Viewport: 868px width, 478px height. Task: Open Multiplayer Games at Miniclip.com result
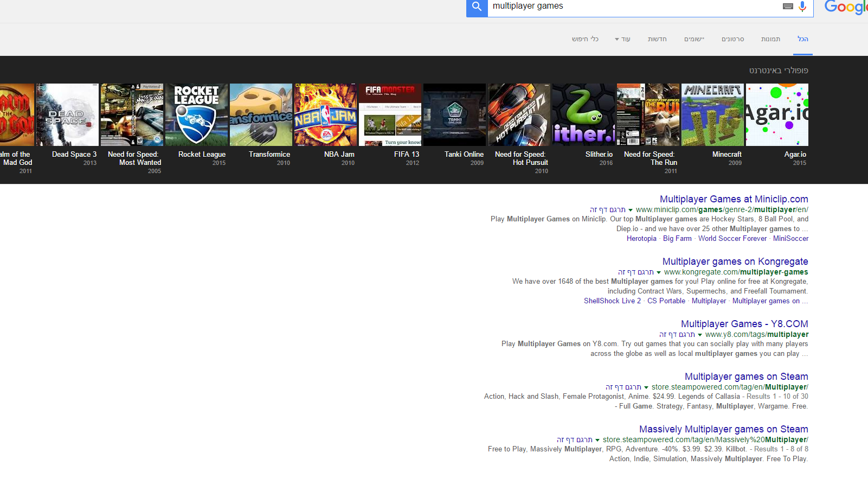734,199
